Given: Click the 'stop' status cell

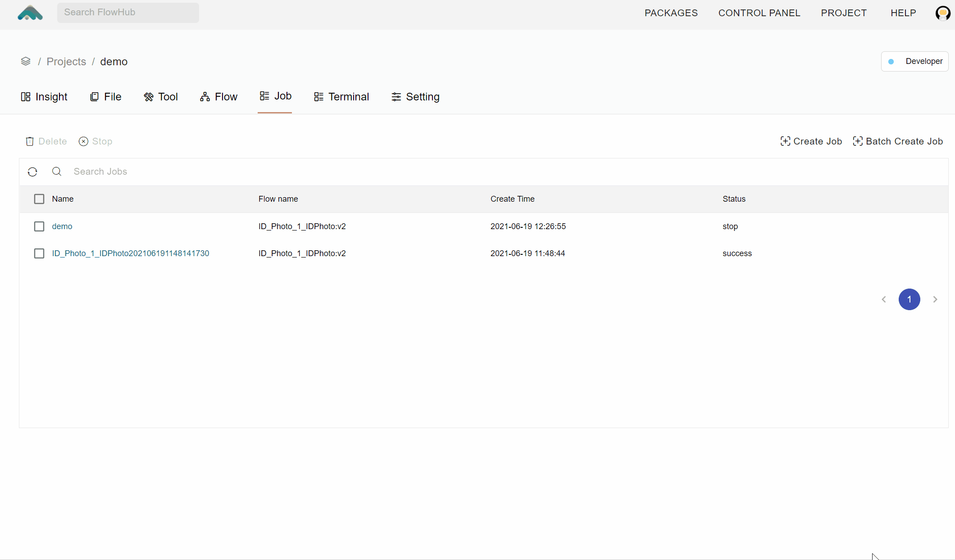Looking at the screenshot, I should (x=730, y=226).
